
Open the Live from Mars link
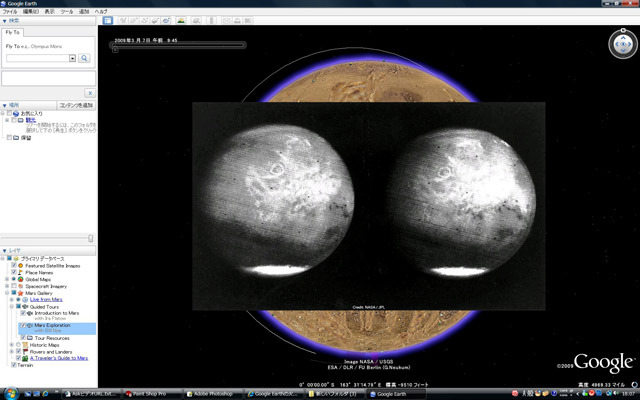46,300
